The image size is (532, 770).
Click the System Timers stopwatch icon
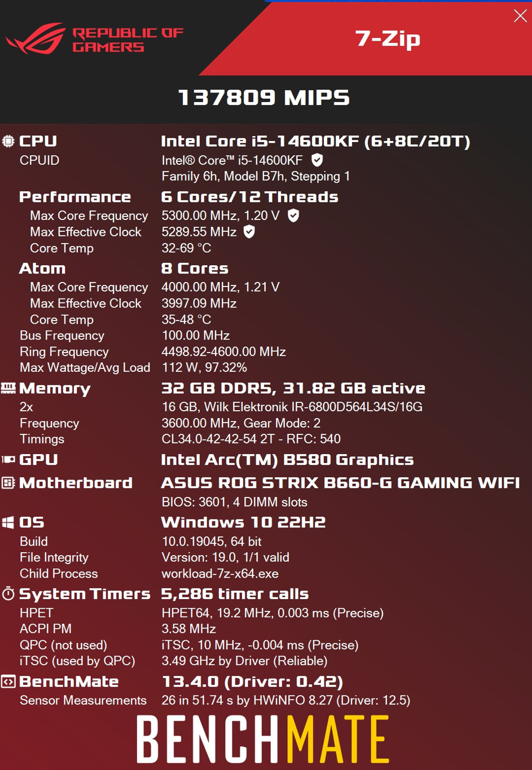(x=8, y=593)
